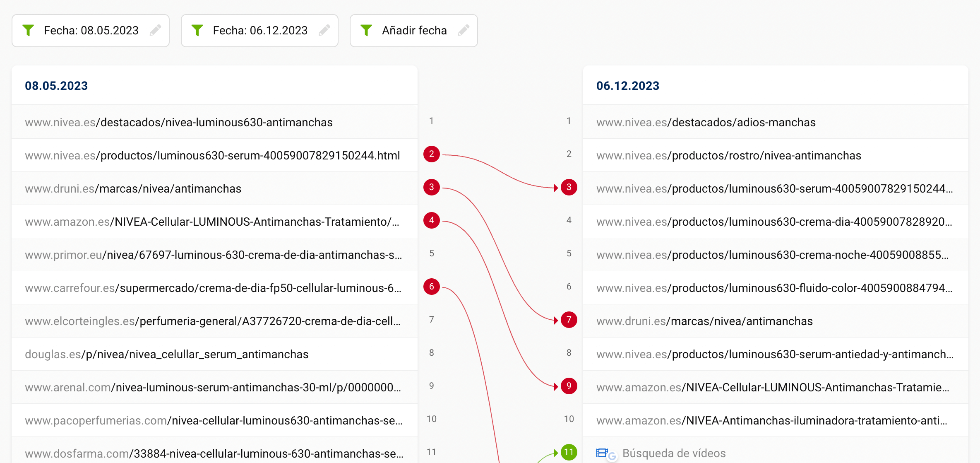Open dosfarma.com 33884-nivea-cellular link
Viewport: 980px width, 463px height.
click(x=214, y=454)
